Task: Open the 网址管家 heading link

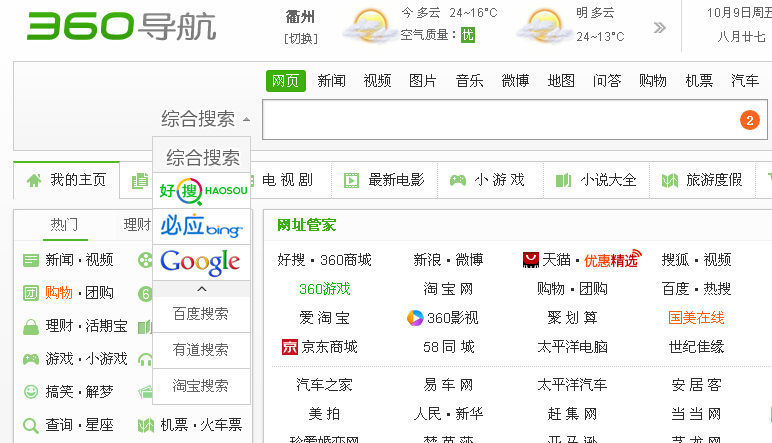Action: [306, 225]
